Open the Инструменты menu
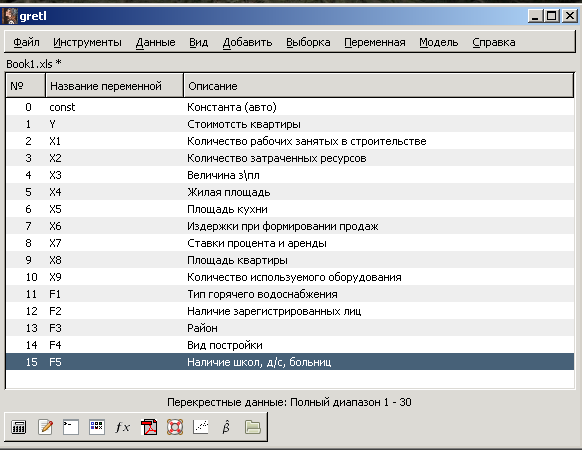 [x=87, y=42]
